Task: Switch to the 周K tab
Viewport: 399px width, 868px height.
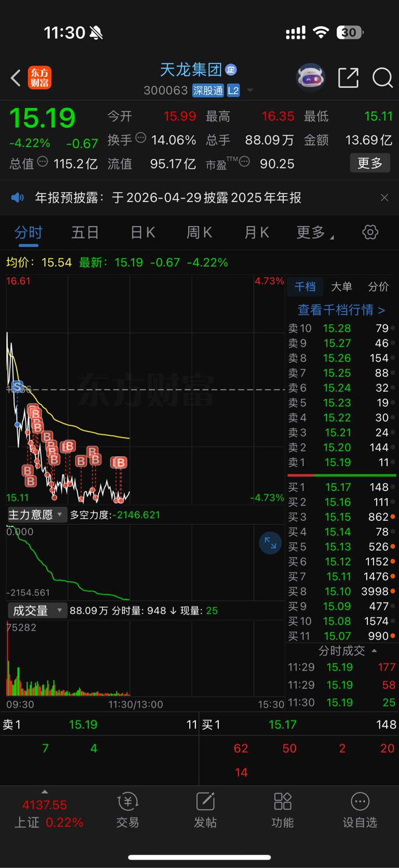Action: point(199,232)
